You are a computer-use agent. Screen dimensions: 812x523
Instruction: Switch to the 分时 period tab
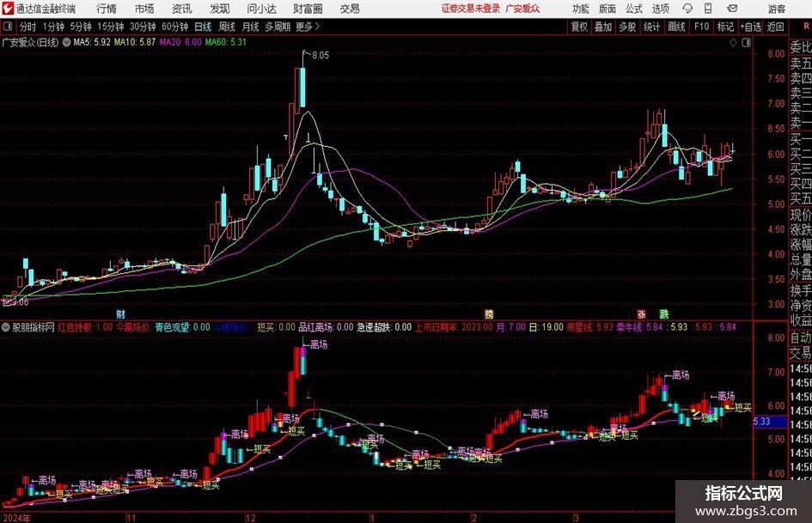(x=27, y=27)
